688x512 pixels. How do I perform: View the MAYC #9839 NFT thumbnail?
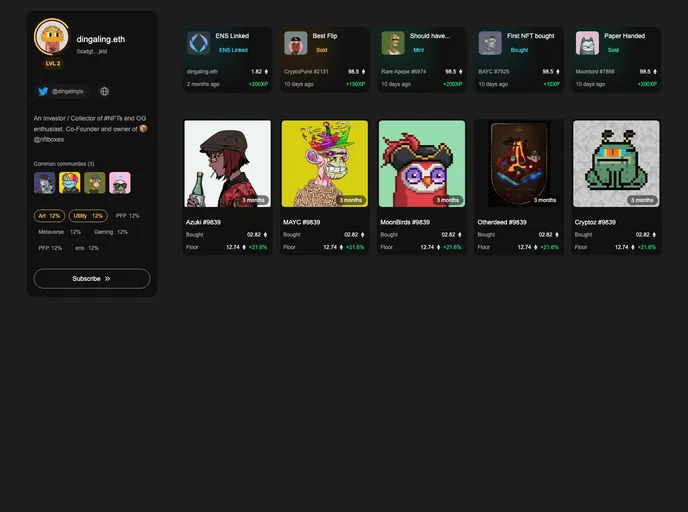325,164
